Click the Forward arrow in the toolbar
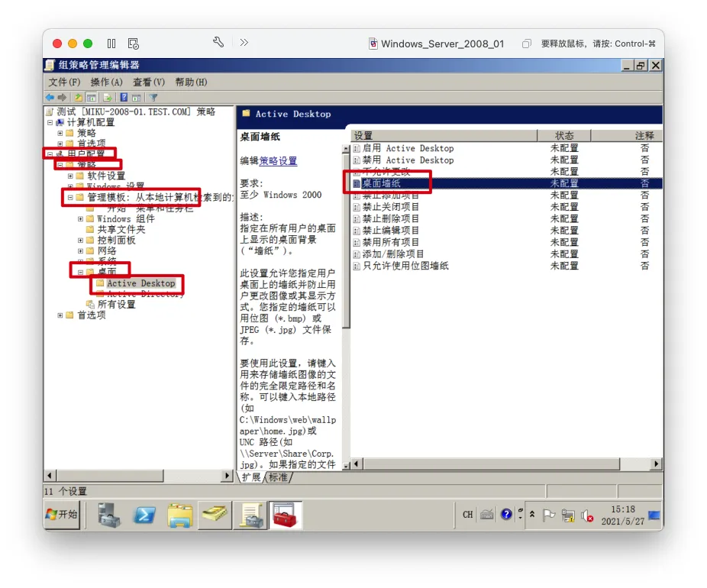 (x=62, y=98)
